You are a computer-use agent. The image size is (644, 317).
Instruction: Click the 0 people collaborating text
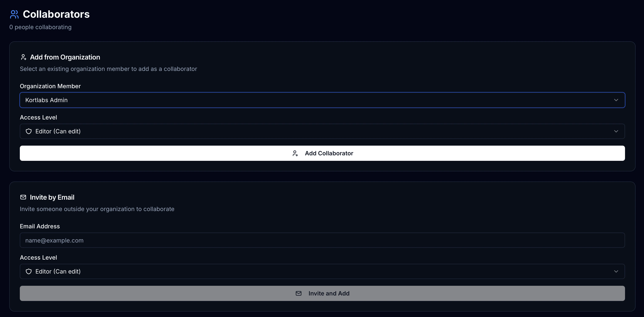[x=40, y=27]
